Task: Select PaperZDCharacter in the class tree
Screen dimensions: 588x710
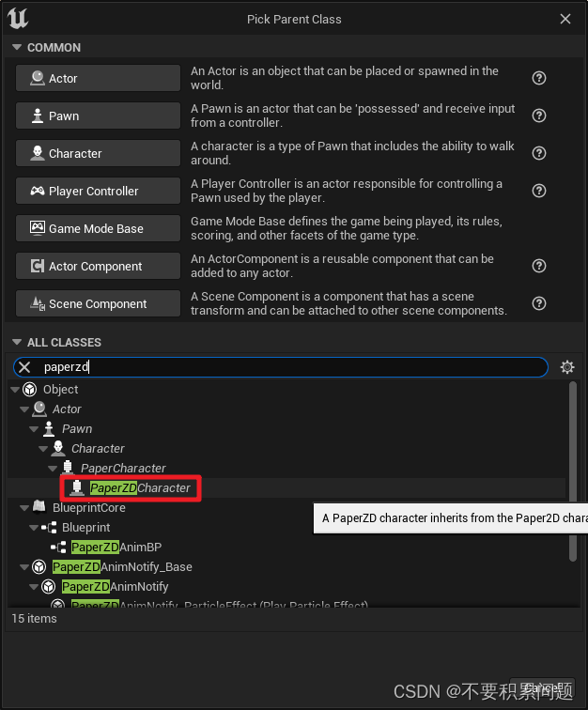Action: pyautogui.click(x=140, y=488)
